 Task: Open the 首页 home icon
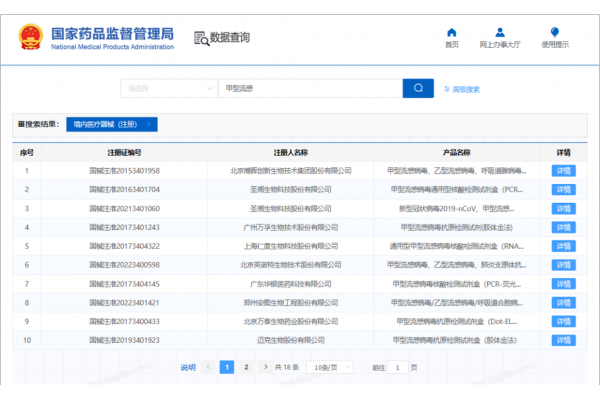(452, 33)
